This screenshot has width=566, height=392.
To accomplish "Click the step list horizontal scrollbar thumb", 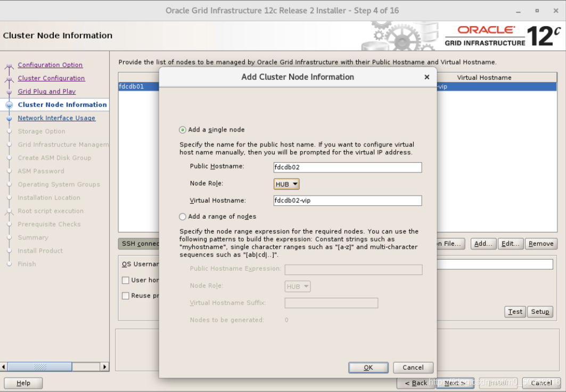I will [x=40, y=367].
